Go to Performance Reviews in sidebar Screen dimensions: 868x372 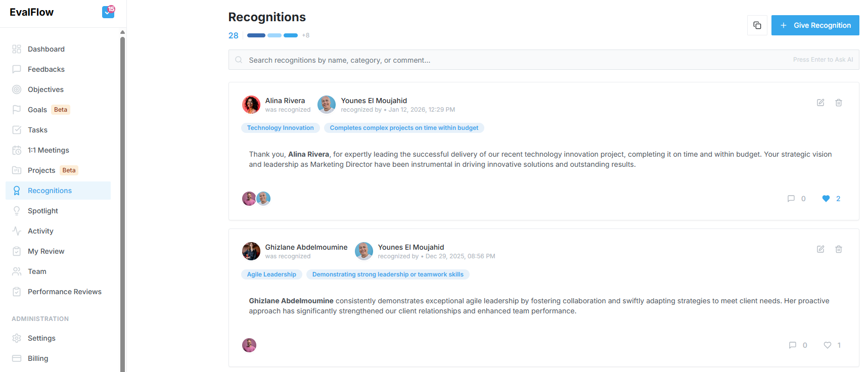pyautogui.click(x=64, y=292)
